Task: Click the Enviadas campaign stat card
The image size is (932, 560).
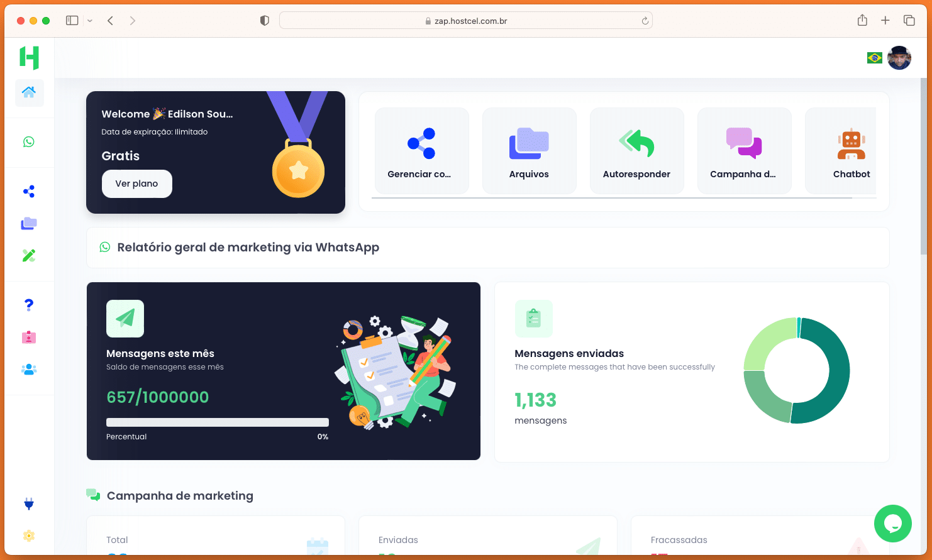Action: pyautogui.click(x=488, y=535)
